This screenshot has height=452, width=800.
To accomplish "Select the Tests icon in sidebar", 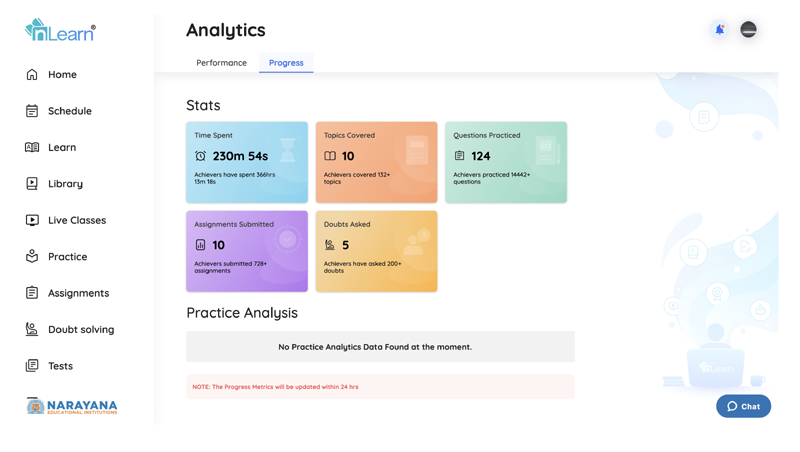I will point(32,366).
